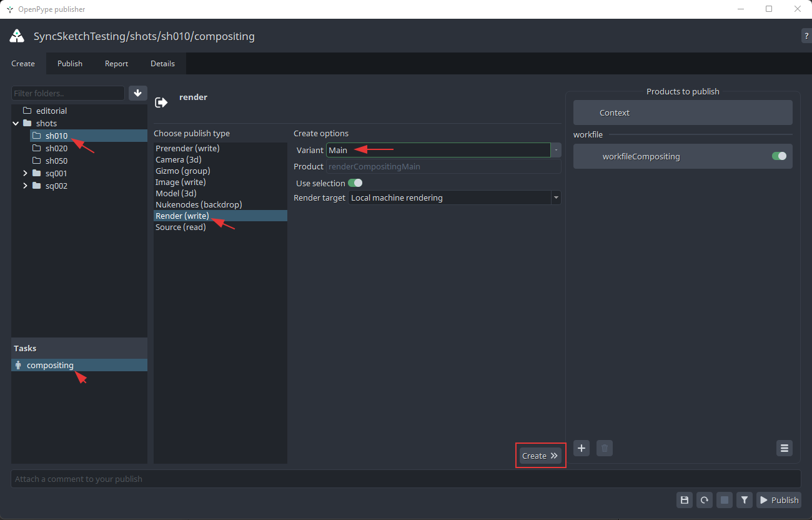
Task: Click the editorial folder icon
Action: pyautogui.click(x=27, y=111)
